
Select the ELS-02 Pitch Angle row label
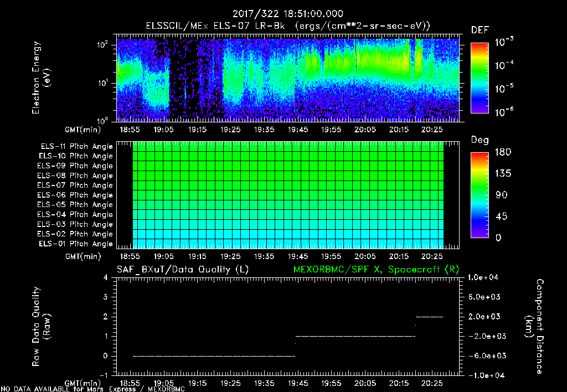(x=75, y=234)
